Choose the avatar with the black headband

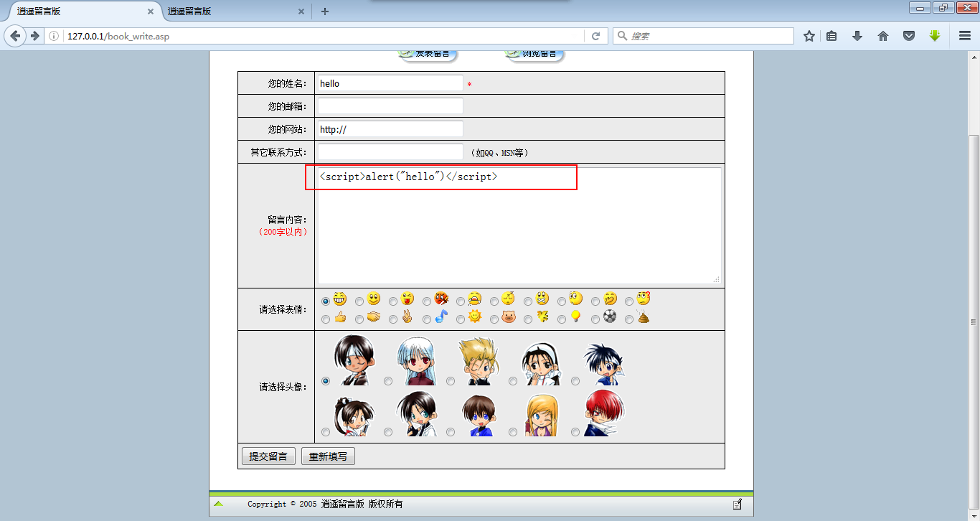542,363
